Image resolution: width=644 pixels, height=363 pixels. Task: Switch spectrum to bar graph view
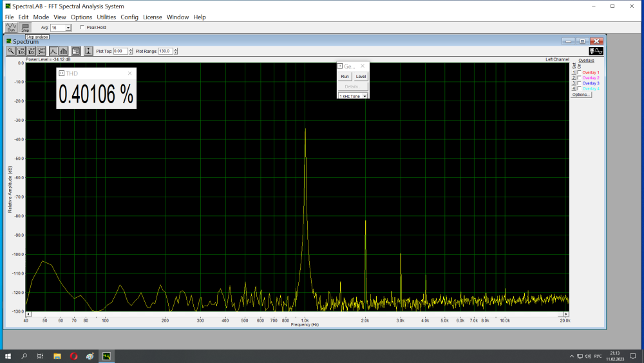(63, 51)
